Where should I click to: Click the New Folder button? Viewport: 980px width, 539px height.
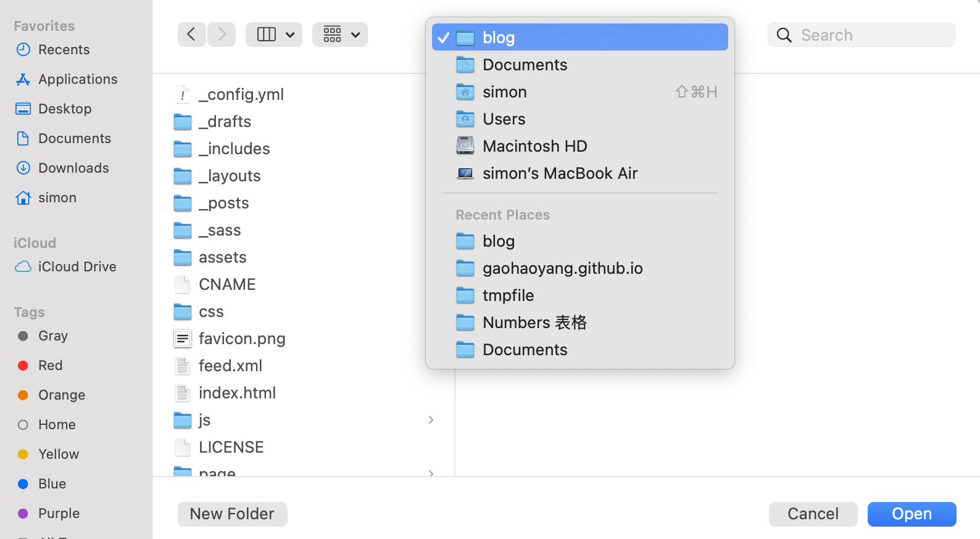coord(232,514)
